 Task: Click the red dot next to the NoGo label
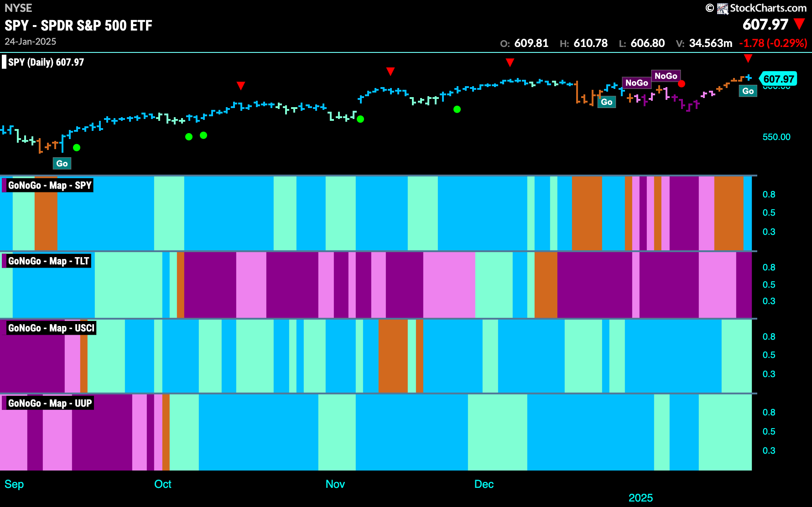(682, 84)
